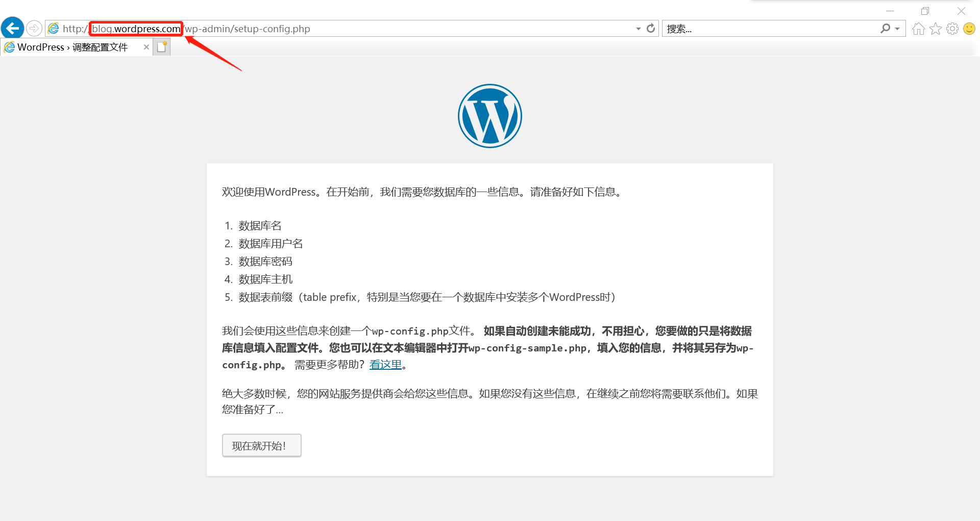
Task: Click the welcome sentence 欢迎使用WordPress
Action: coord(422,192)
